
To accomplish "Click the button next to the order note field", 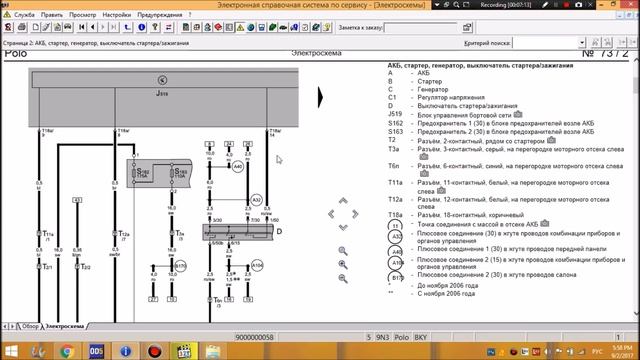I will tap(467, 27).
